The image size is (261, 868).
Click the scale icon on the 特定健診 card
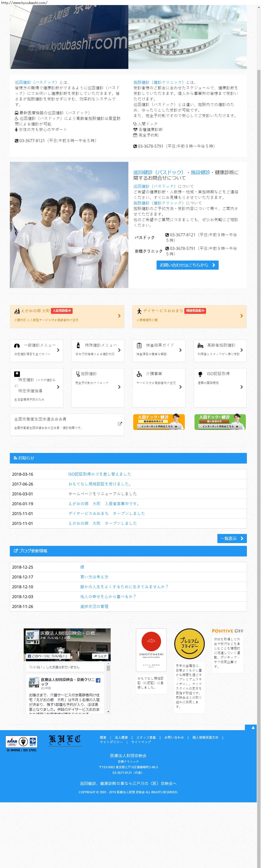tap(17, 374)
